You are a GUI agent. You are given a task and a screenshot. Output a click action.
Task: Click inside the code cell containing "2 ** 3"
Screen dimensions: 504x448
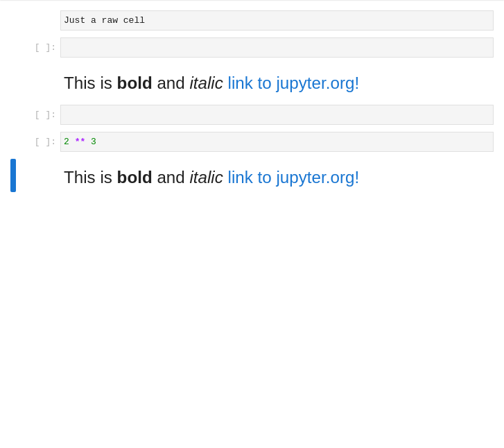(x=277, y=142)
